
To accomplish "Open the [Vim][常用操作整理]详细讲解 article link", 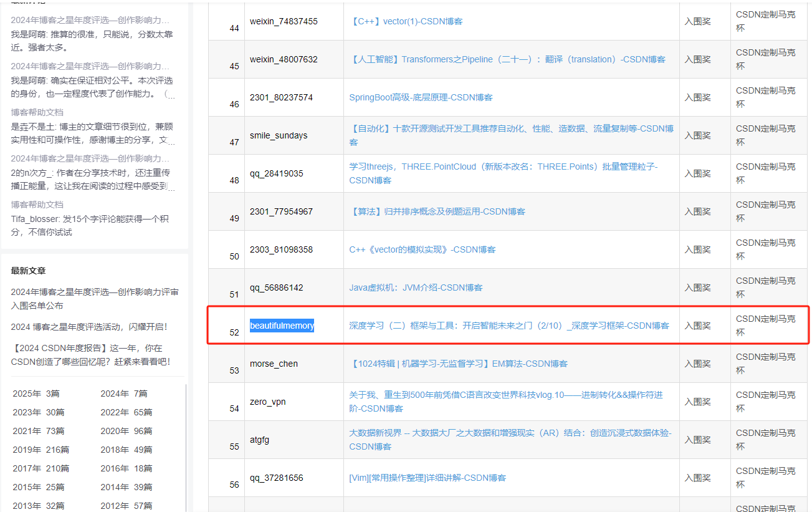I will (x=427, y=478).
